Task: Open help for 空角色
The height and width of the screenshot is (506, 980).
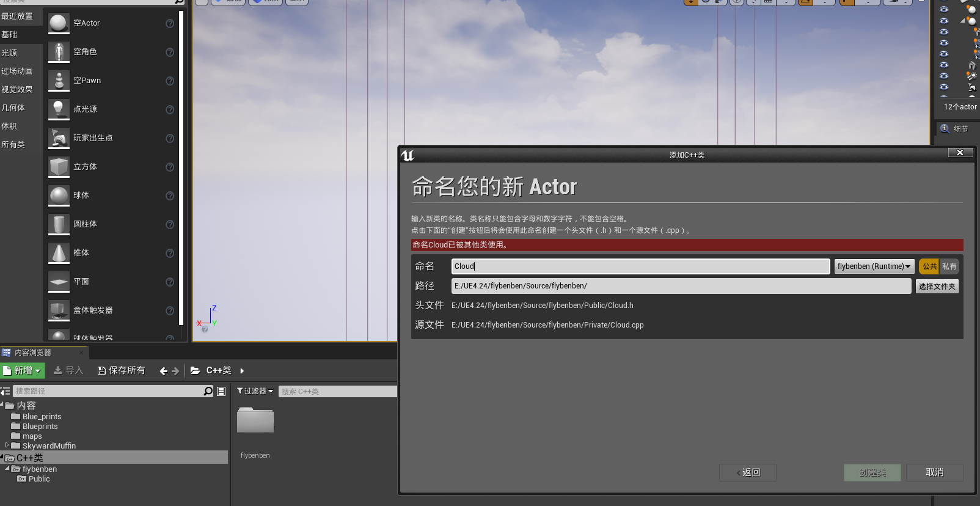Action: tap(170, 53)
